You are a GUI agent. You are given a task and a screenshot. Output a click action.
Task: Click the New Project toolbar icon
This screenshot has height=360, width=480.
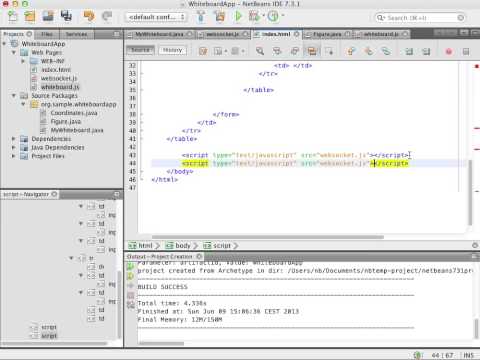click(x=30, y=16)
